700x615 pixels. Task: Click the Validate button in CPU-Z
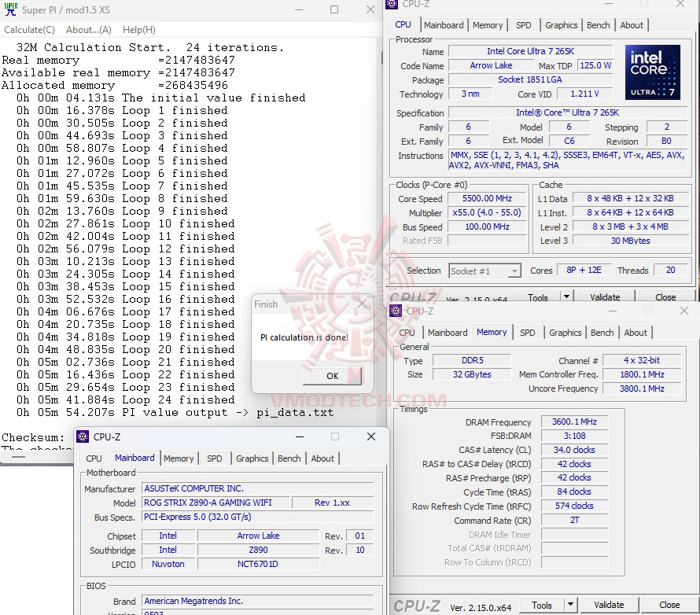pyautogui.click(x=605, y=297)
